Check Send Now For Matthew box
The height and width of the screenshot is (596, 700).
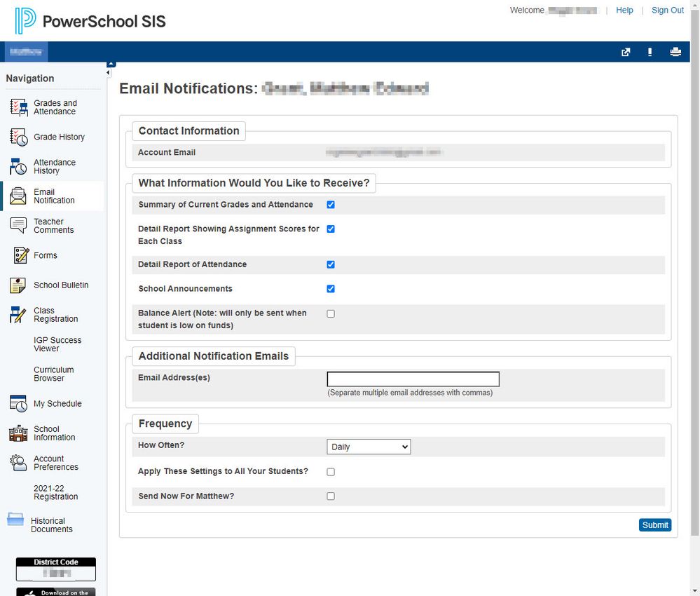point(331,496)
